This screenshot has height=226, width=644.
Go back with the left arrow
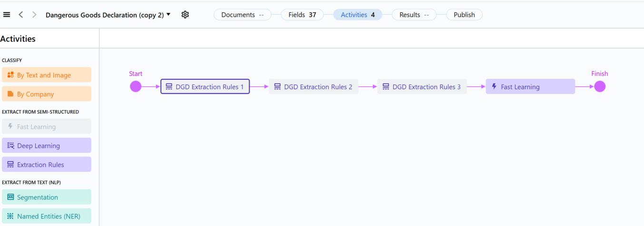coord(21,15)
